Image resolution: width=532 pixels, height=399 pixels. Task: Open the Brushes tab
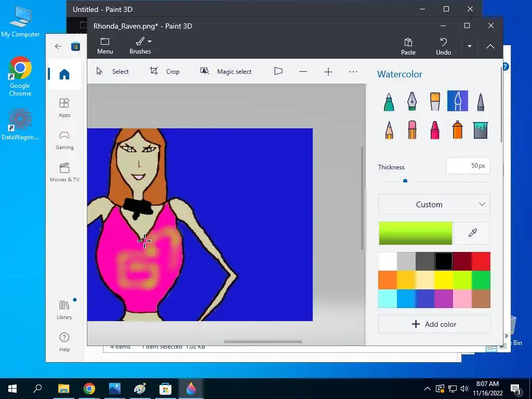pos(140,46)
